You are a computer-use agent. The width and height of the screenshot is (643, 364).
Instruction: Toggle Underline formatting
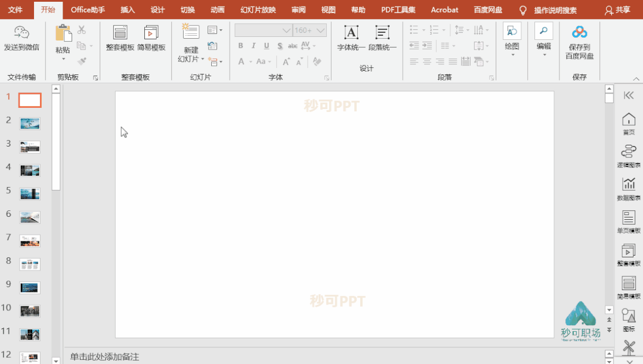267,46
